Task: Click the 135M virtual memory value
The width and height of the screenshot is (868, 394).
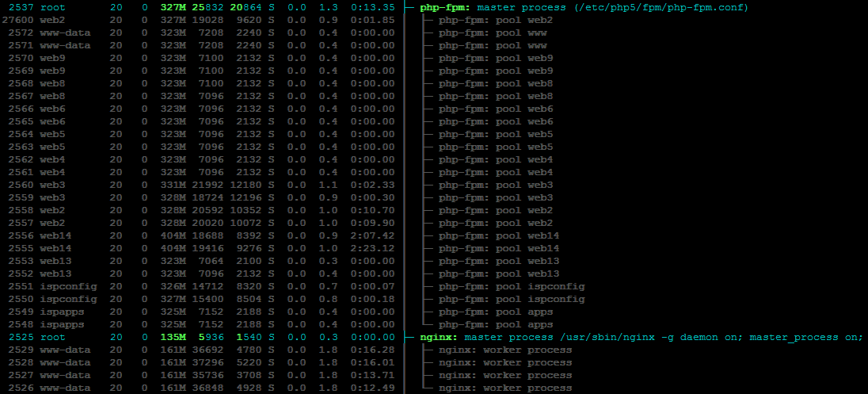Action: pos(173,338)
